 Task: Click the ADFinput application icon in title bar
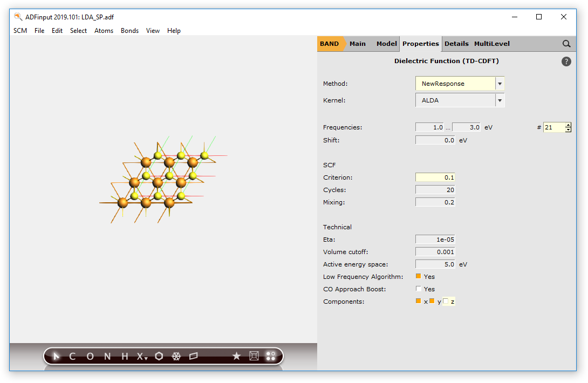18,17
